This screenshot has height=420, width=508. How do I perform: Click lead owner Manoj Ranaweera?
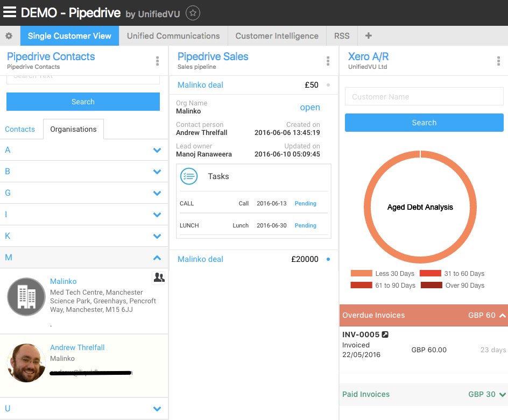tap(204, 154)
